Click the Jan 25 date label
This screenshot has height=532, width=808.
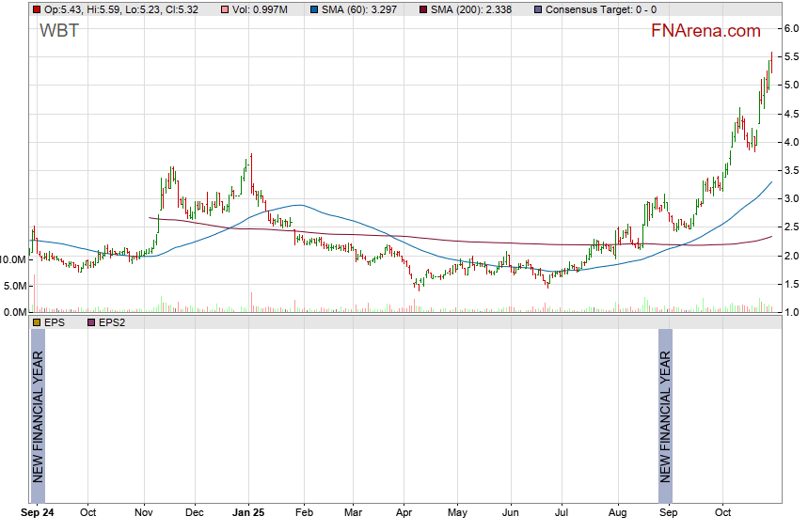click(x=249, y=513)
